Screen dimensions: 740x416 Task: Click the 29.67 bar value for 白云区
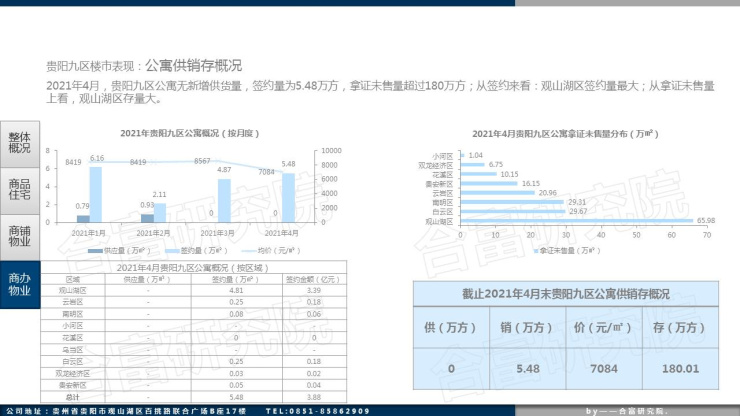click(578, 211)
